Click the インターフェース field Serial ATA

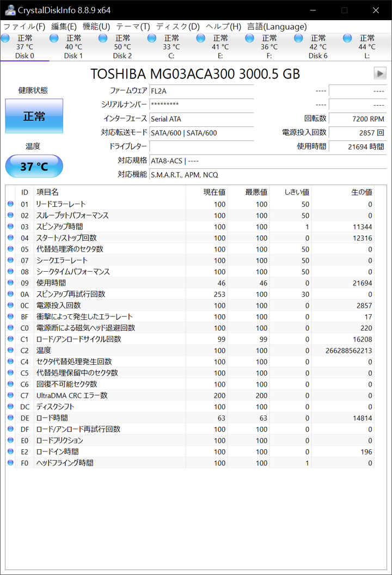[x=201, y=119]
